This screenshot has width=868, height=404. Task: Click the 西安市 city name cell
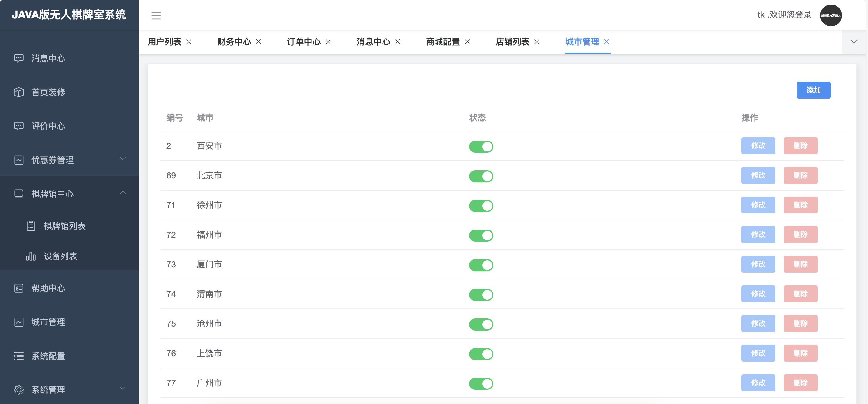pyautogui.click(x=209, y=146)
